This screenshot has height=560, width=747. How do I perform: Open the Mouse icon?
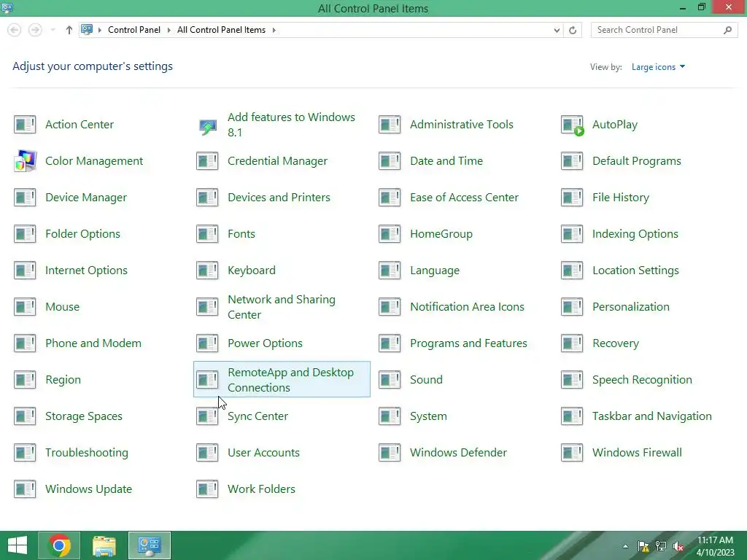25,307
